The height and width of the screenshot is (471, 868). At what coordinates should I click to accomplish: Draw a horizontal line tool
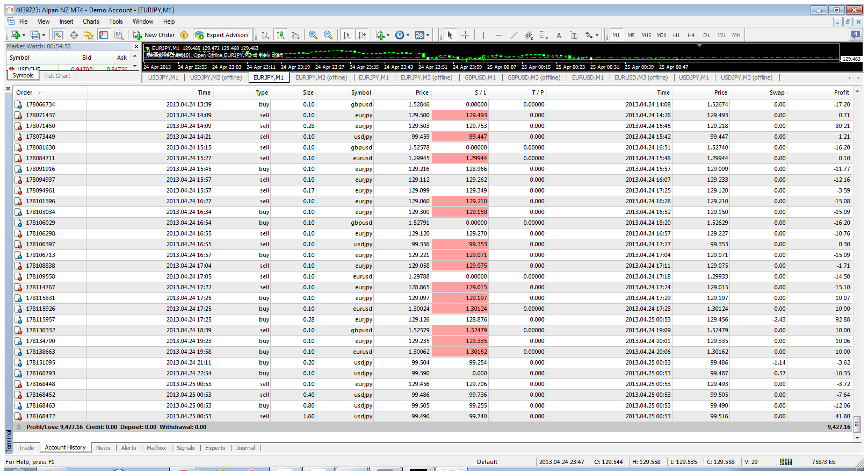pos(498,35)
